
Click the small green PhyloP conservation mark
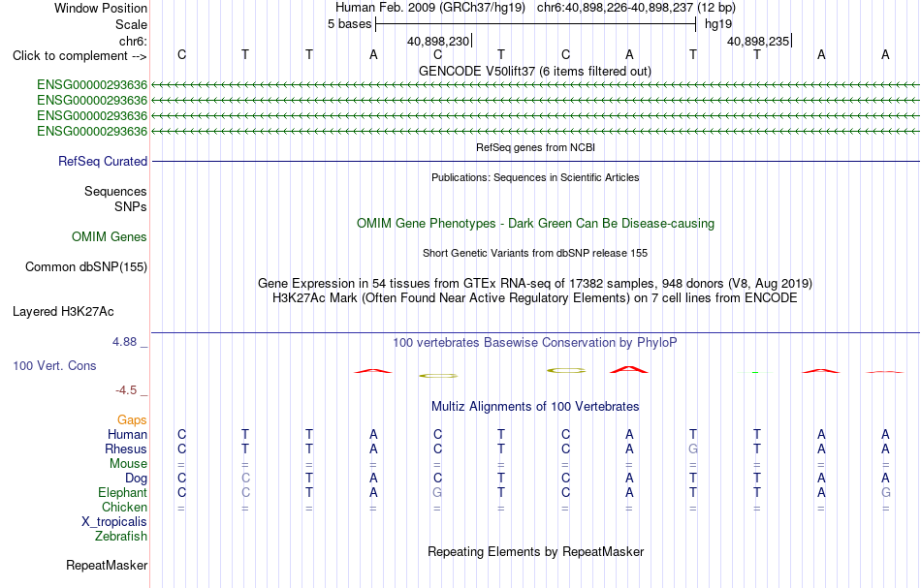click(755, 372)
